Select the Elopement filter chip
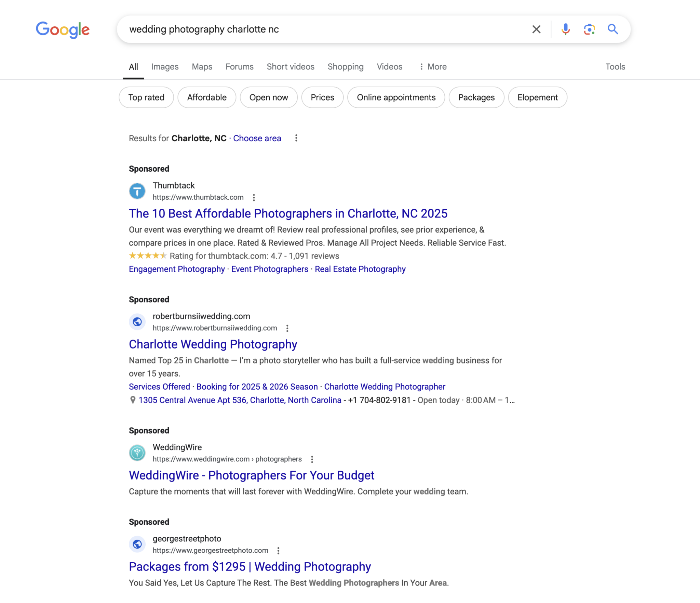The width and height of the screenshot is (700, 603). (537, 97)
